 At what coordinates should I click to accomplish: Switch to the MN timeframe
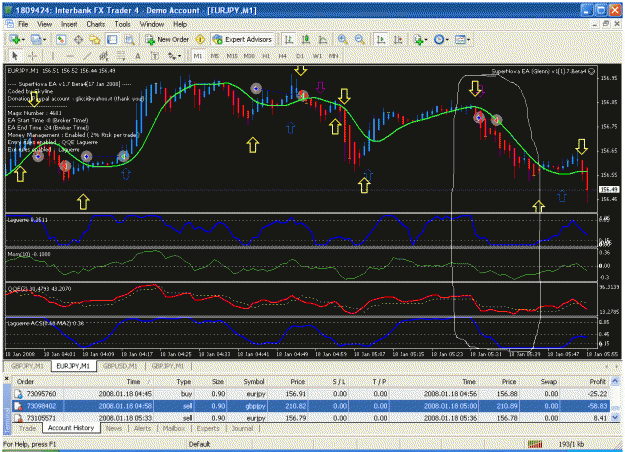(x=334, y=56)
